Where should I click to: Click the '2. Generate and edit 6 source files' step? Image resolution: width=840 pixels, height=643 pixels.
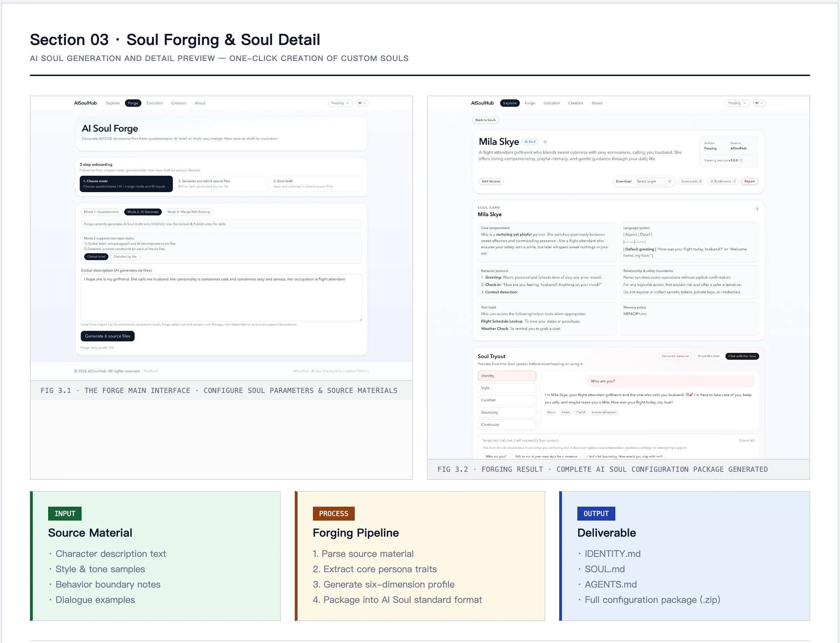point(221,184)
